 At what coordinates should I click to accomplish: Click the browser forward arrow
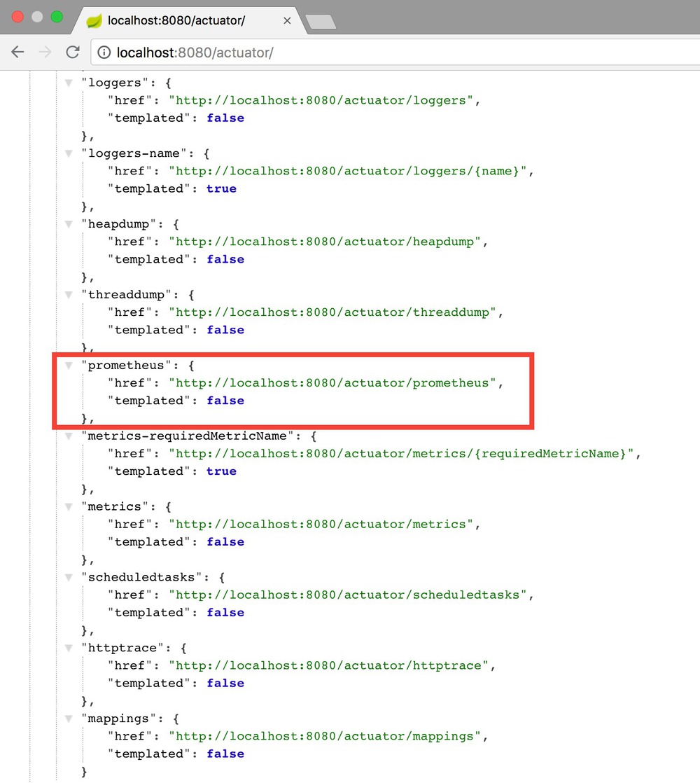[45, 52]
